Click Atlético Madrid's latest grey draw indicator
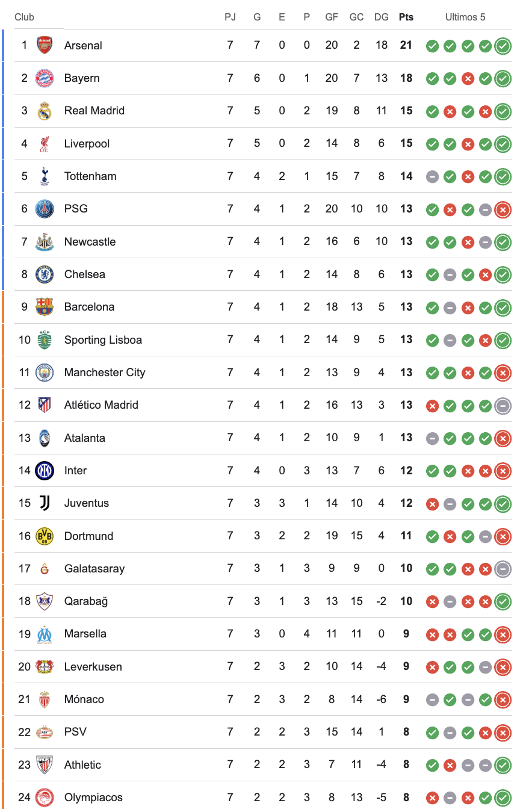Image resolution: width=532 pixels, height=809 pixels. [503, 406]
